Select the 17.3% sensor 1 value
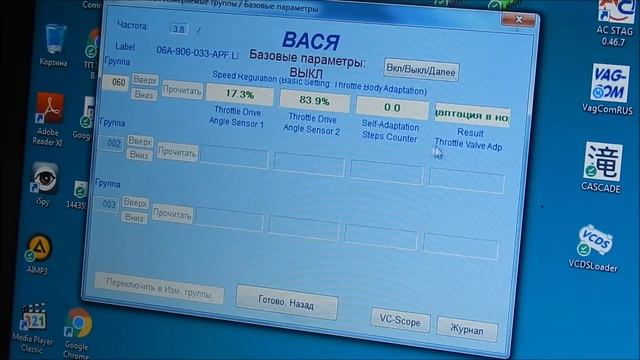Image resolution: width=640 pixels, height=360 pixels. 240,95
